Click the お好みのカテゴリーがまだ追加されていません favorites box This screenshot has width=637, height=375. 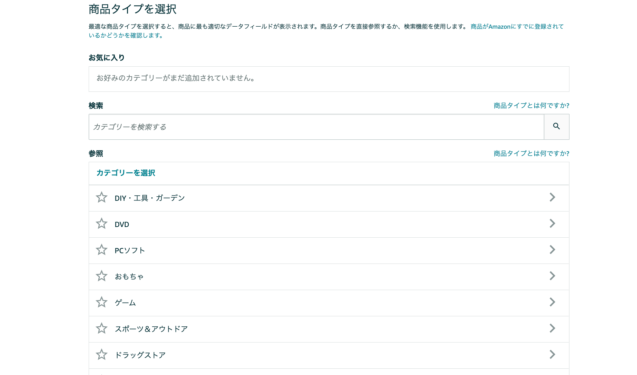coord(329,79)
